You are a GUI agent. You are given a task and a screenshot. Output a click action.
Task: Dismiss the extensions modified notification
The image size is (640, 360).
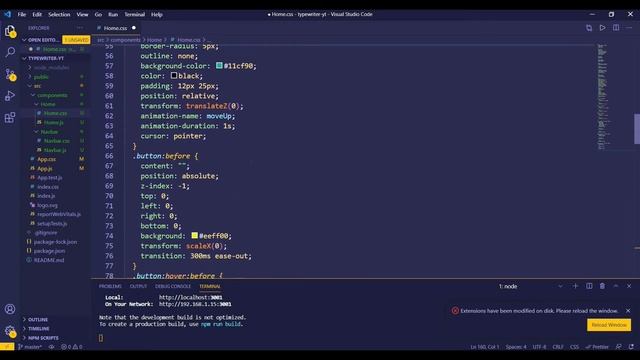(x=628, y=311)
